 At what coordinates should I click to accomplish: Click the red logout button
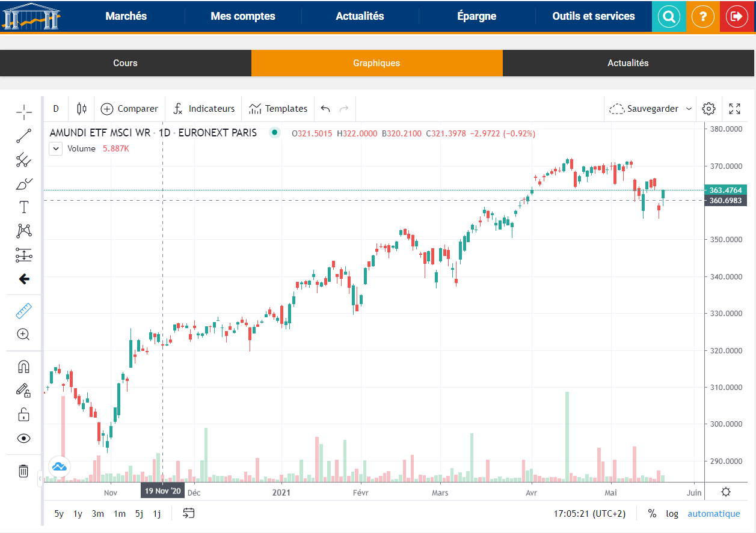(x=737, y=16)
